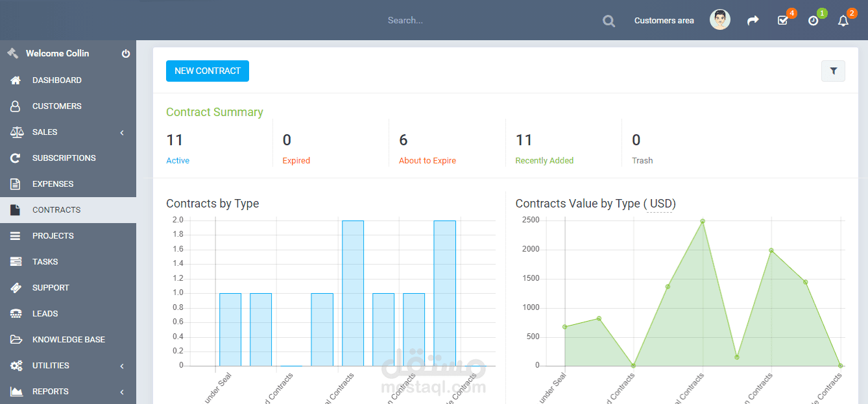868x404 pixels.
Task: Click the gavel icon beside Welcome Collin
Action: coord(13,53)
